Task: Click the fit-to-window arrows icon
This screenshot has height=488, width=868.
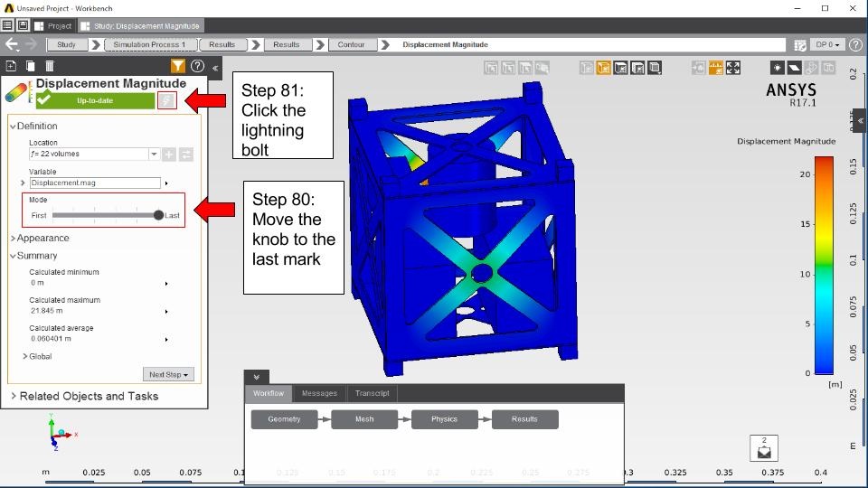Action: 733,68
